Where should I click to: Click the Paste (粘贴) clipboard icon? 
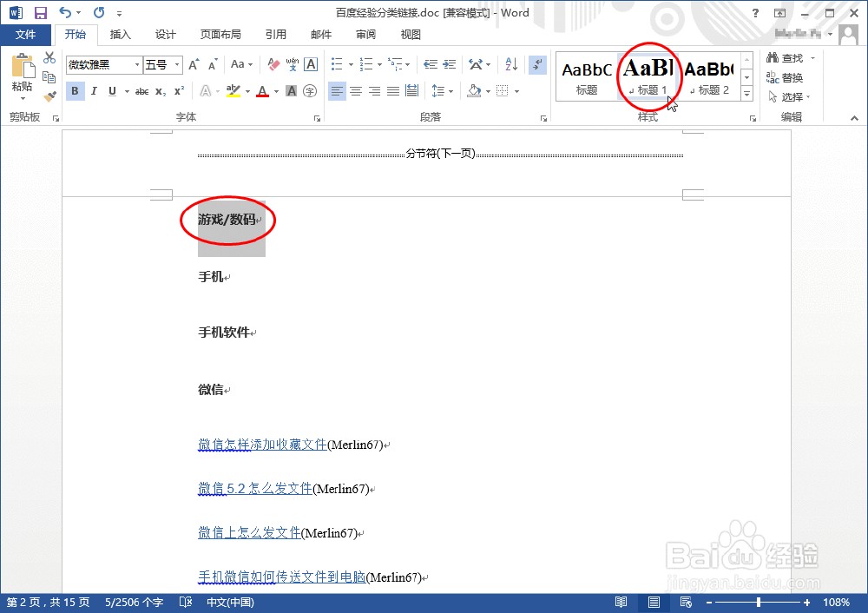coord(23,67)
